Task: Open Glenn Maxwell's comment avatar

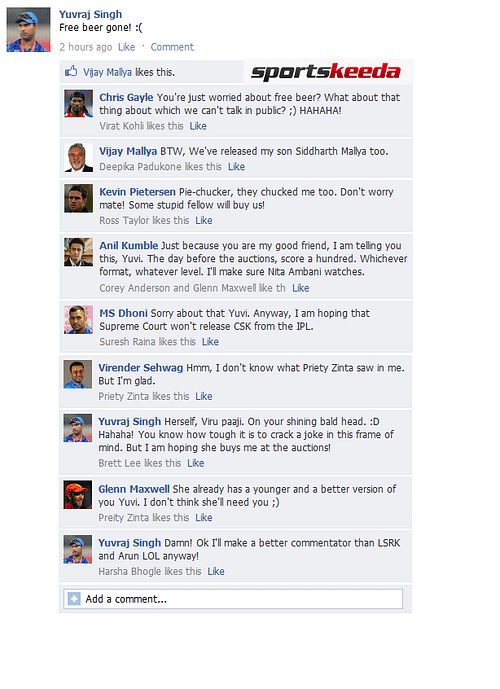Action: pos(78,495)
